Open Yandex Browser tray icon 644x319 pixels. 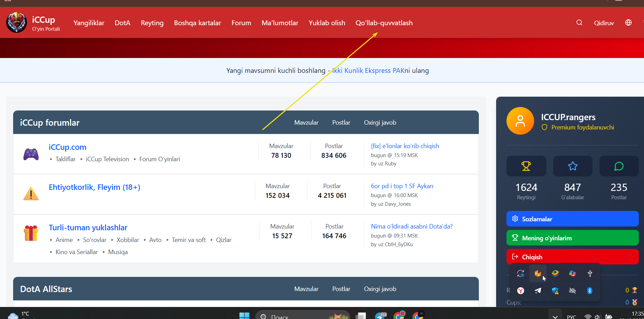tap(521, 291)
